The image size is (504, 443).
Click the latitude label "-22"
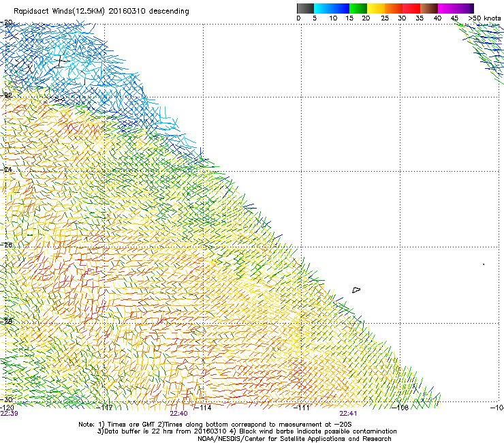[6, 95]
